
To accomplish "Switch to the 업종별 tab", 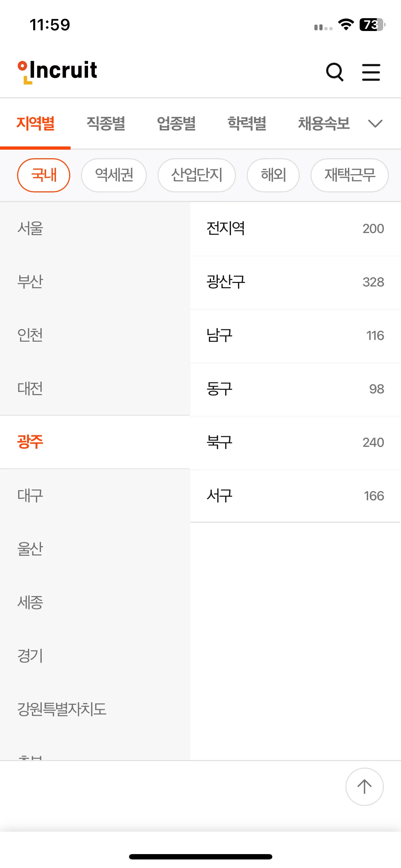I will [x=176, y=124].
